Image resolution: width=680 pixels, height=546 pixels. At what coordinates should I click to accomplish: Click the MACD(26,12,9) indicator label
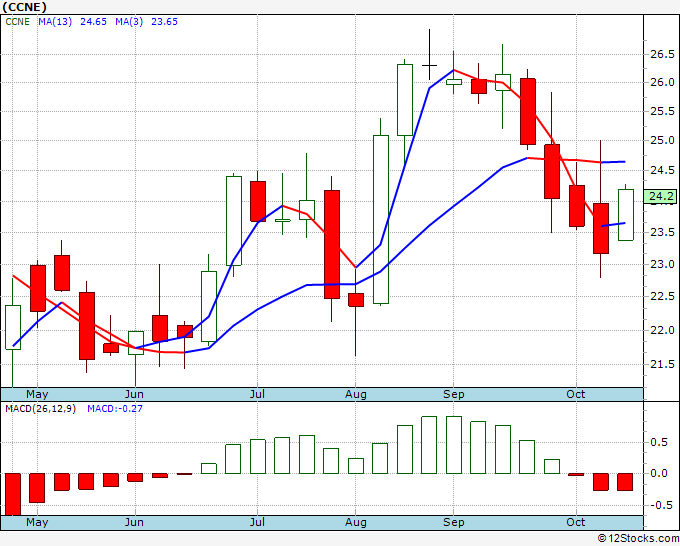point(40,409)
